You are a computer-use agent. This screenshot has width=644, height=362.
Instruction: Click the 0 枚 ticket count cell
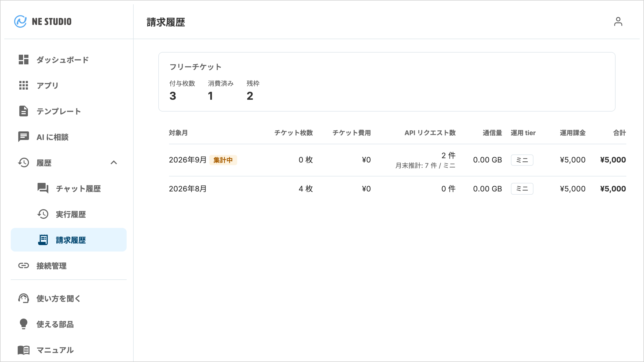tap(306, 160)
